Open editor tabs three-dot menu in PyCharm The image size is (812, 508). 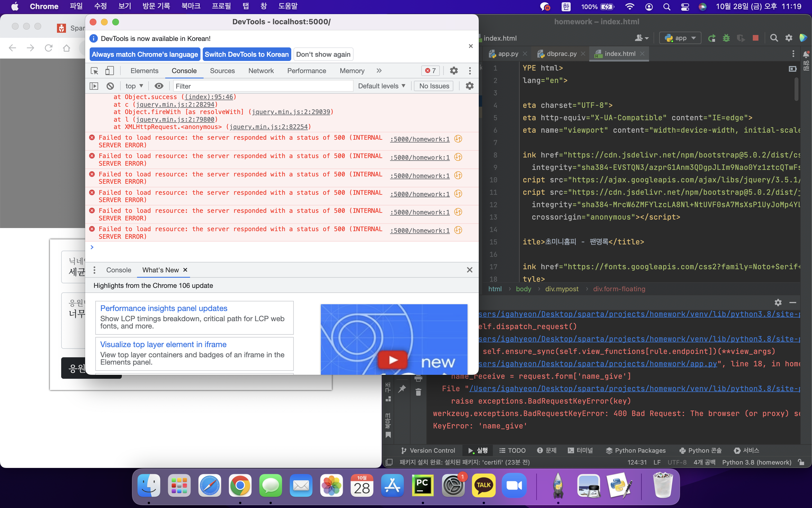793,54
